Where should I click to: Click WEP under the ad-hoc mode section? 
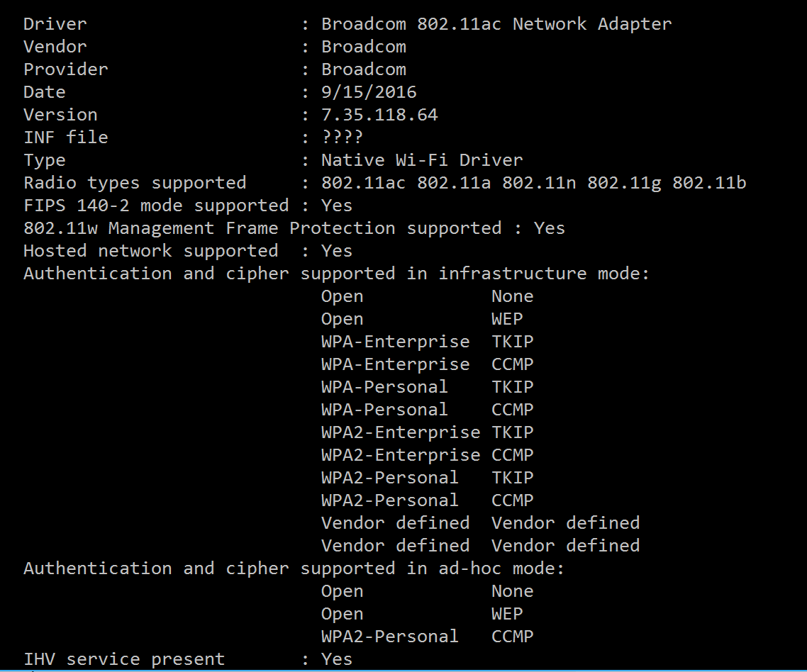(507, 614)
